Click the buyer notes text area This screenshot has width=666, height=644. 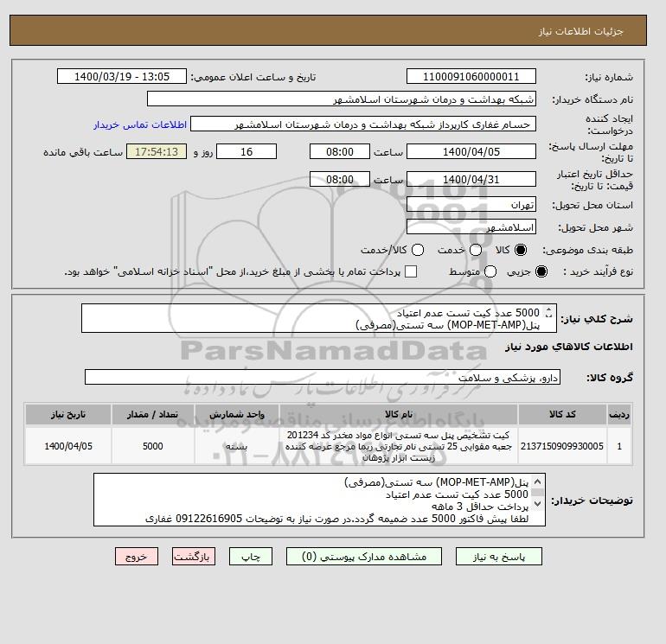coord(319,501)
